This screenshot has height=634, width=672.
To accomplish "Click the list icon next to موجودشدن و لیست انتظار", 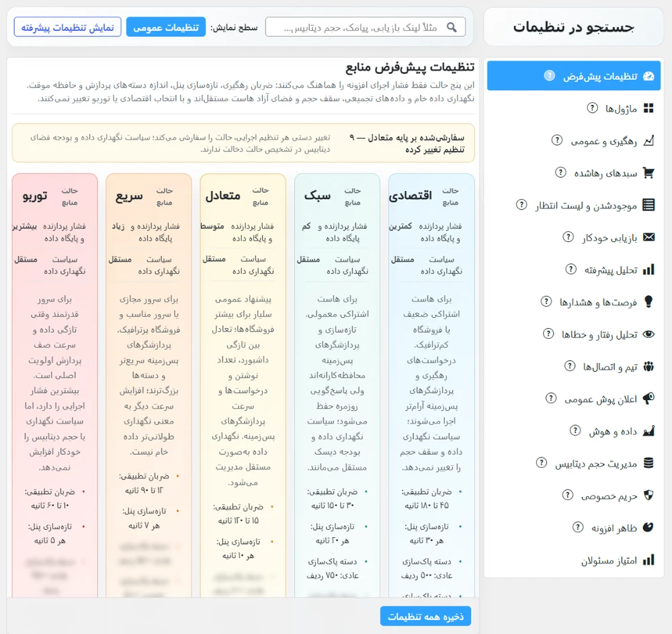I will 648,205.
